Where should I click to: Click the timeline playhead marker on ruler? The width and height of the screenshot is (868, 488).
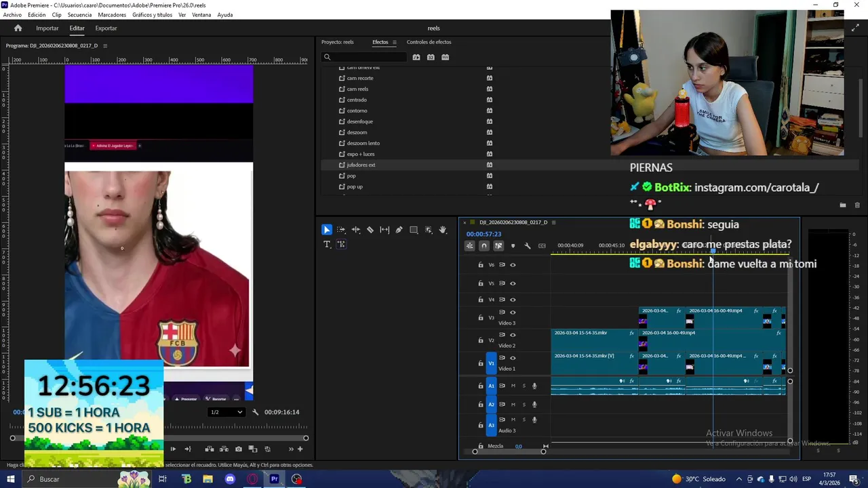713,250
